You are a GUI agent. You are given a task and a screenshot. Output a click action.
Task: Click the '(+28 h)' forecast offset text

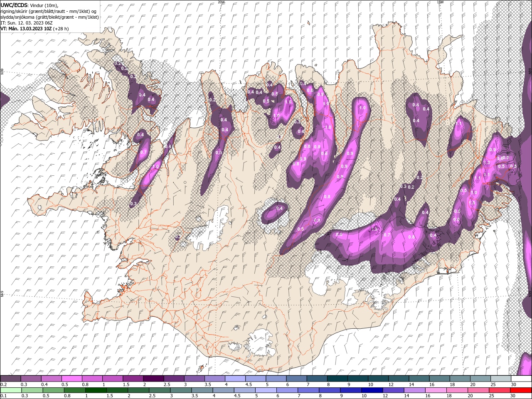(x=61, y=29)
